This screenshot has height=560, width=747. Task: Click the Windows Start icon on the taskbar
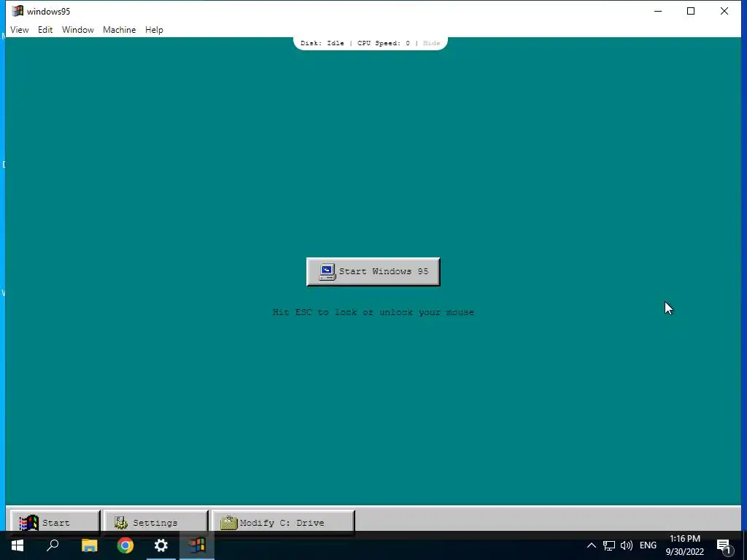tap(18, 545)
